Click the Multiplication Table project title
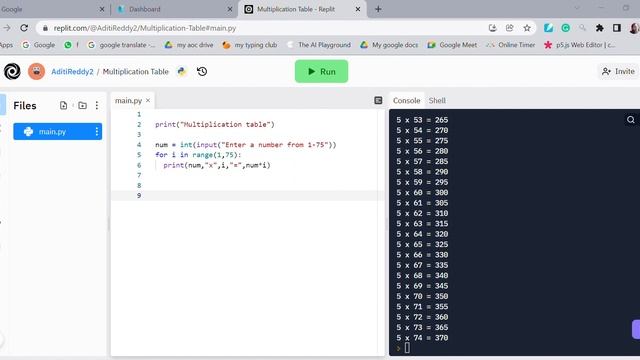The width and height of the screenshot is (640, 360). 136,71
